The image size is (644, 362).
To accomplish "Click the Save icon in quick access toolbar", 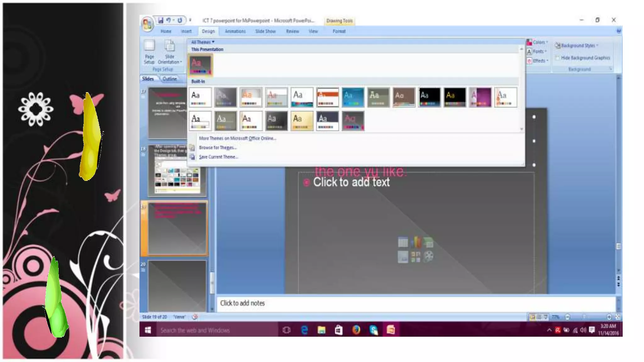I will pyautogui.click(x=161, y=20).
